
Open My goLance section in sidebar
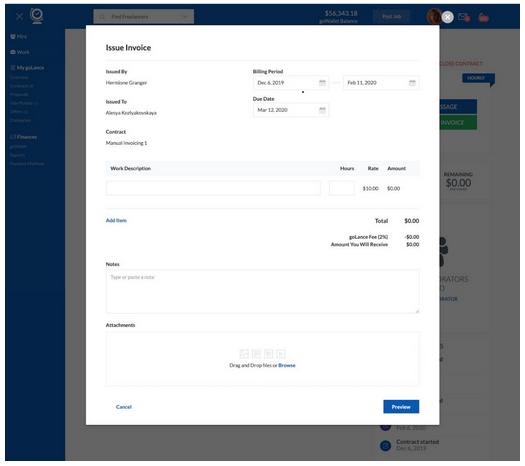point(27,68)
